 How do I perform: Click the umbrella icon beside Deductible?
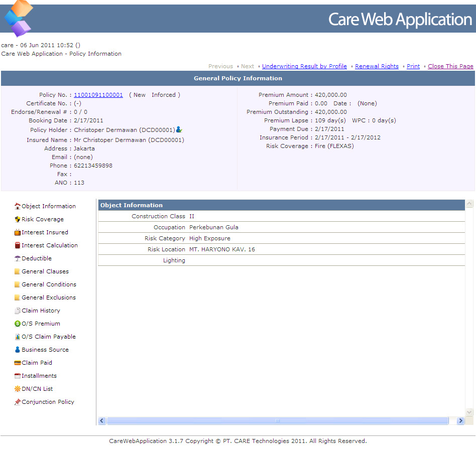click(x=18, y=258)
